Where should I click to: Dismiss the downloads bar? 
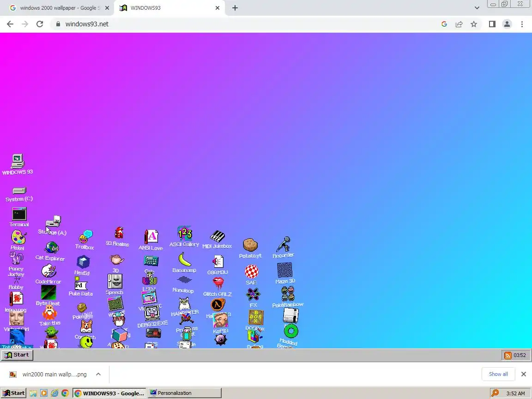(524, 374)
